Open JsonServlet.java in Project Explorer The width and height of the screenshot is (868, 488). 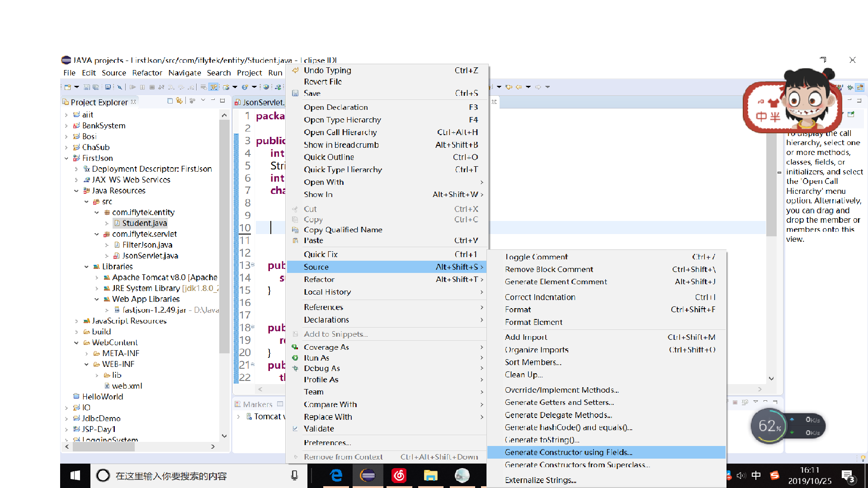pyautogui.click(x=150, y=256)
